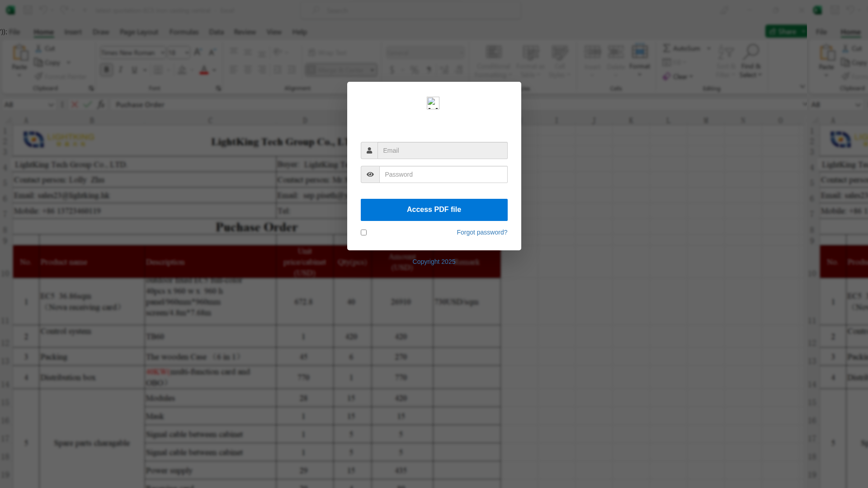Click the Fill Color paint bucket
This screenshot has height=488, width=868.
[x=182, y=70]
